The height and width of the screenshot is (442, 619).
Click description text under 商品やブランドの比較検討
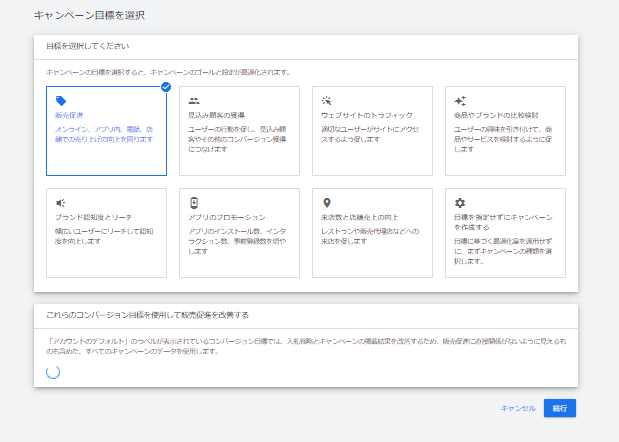[503, 139]
